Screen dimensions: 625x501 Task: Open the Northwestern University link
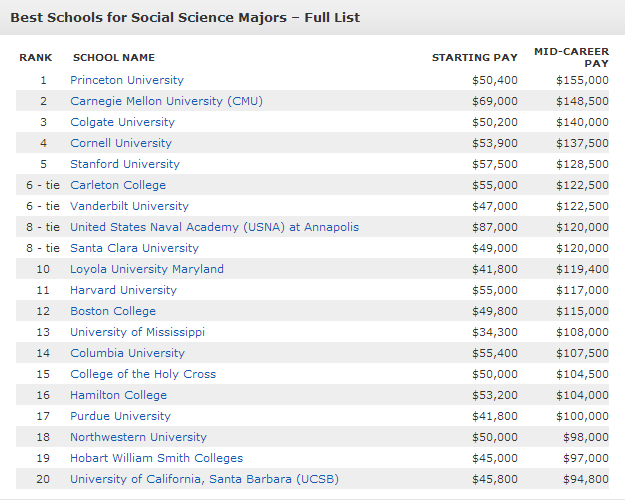pos(138,437)
